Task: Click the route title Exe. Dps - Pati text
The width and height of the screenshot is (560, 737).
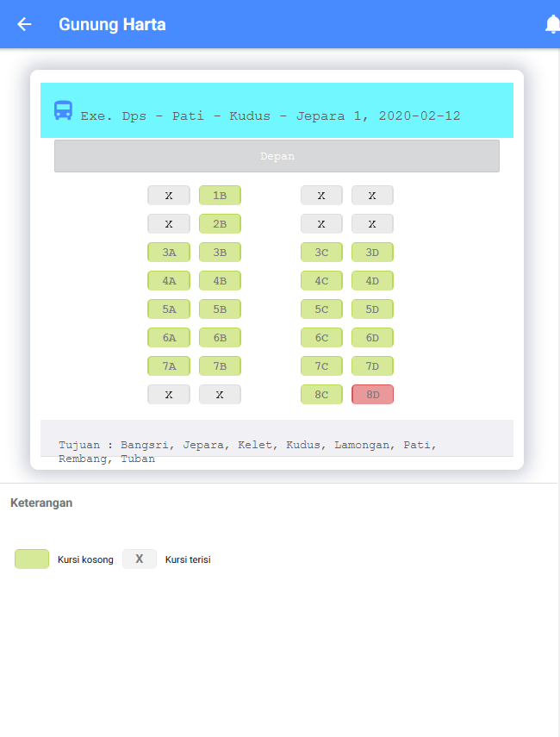Action: coord(271,116)
